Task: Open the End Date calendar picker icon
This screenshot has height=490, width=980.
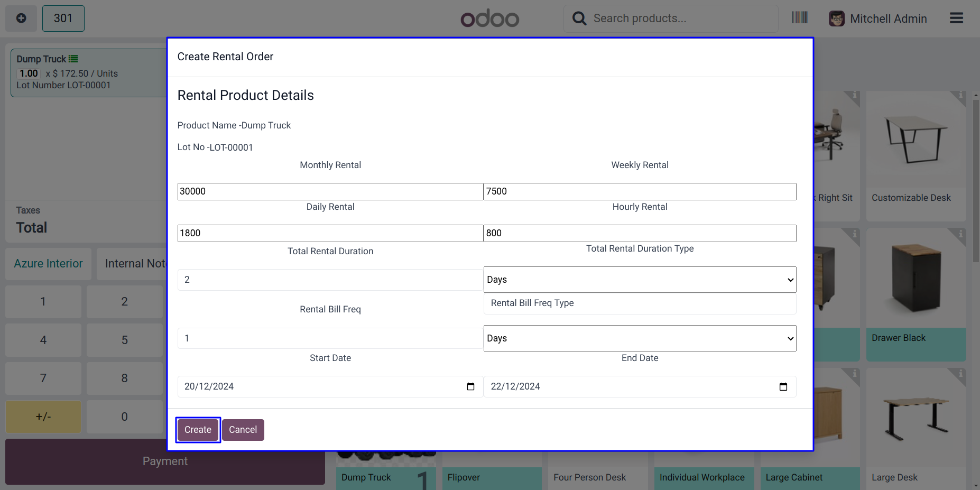Action: click(783, 387)
